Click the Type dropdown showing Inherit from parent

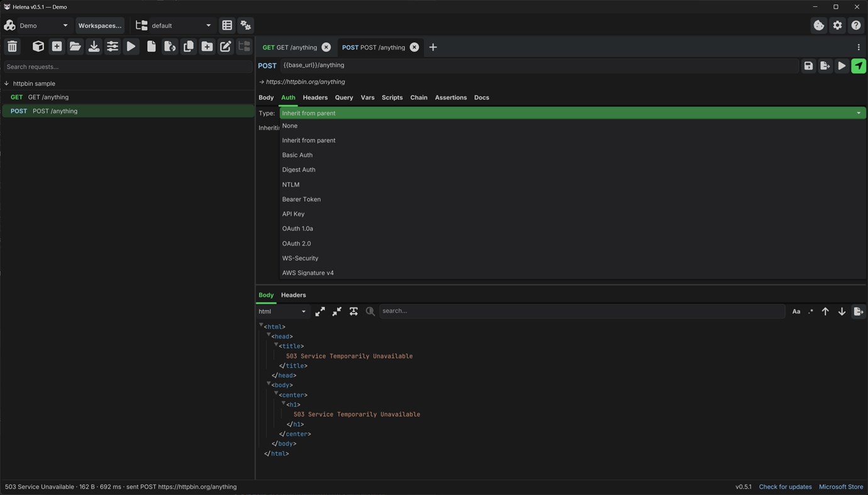tap(572, 113)
